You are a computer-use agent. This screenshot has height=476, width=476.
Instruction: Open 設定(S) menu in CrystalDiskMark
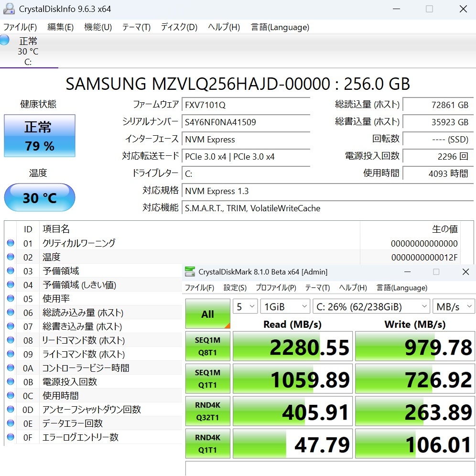[235, 288]
